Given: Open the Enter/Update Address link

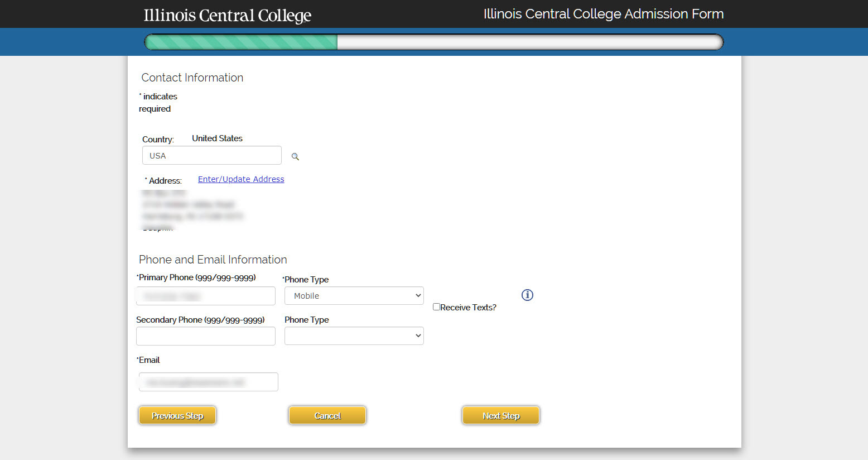Looking at the screenshot, I should point(241,179).
